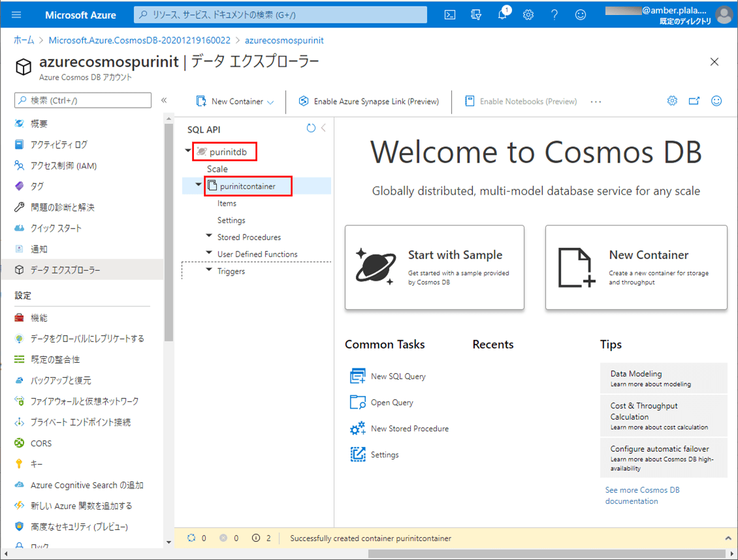Expand the Triggers node

209,270
